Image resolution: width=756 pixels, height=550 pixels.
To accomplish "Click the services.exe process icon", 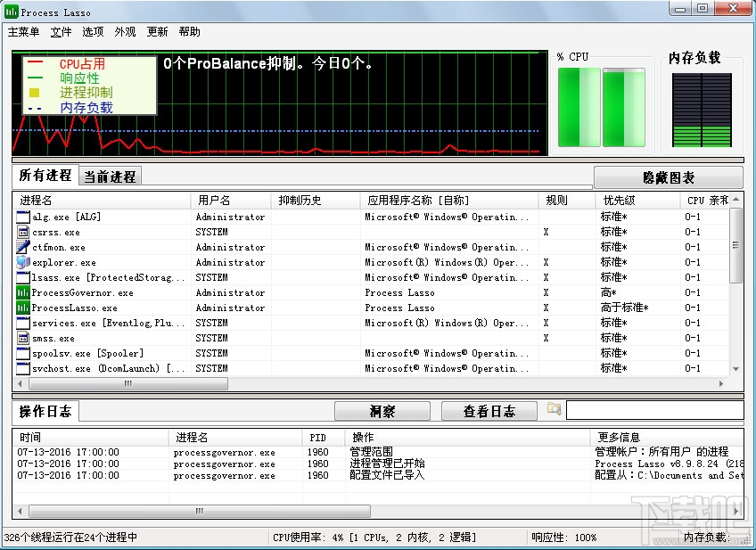I will (x=22, y=323).
